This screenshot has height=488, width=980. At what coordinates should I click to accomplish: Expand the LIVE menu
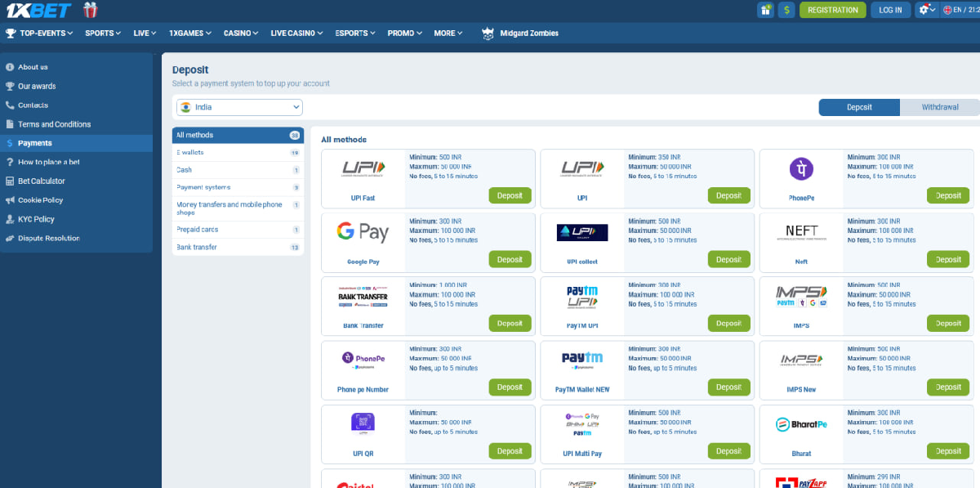point(145,34)
